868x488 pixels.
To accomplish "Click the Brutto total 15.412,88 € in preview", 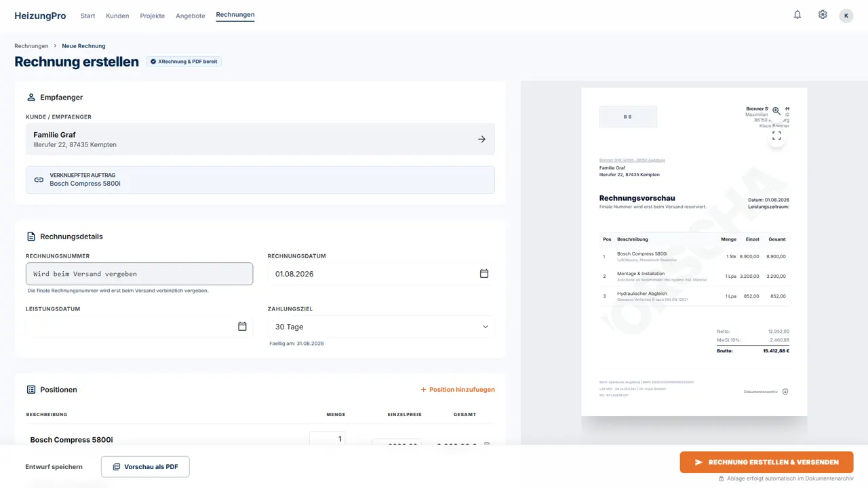I will click(x=776, y=351).
